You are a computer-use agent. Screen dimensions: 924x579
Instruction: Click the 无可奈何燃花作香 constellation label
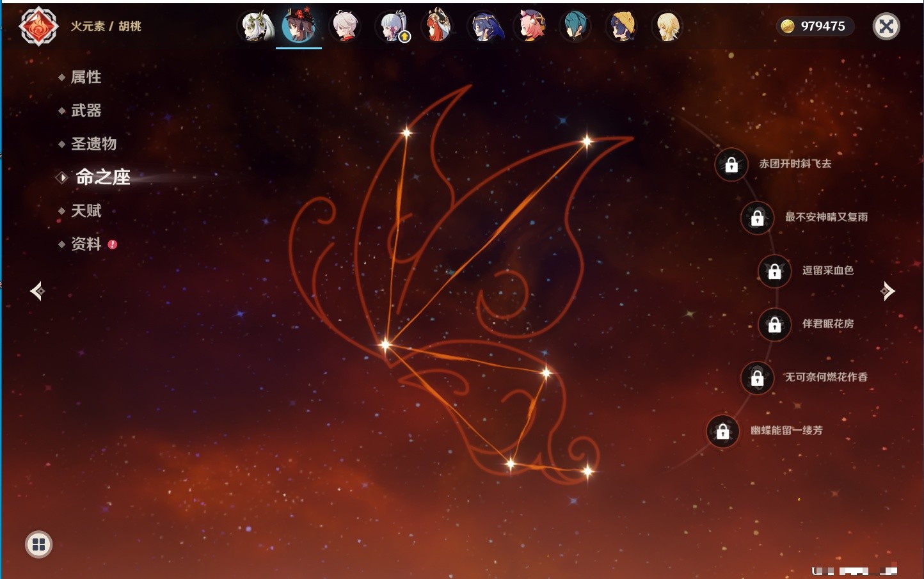click(x=826, y=377)
